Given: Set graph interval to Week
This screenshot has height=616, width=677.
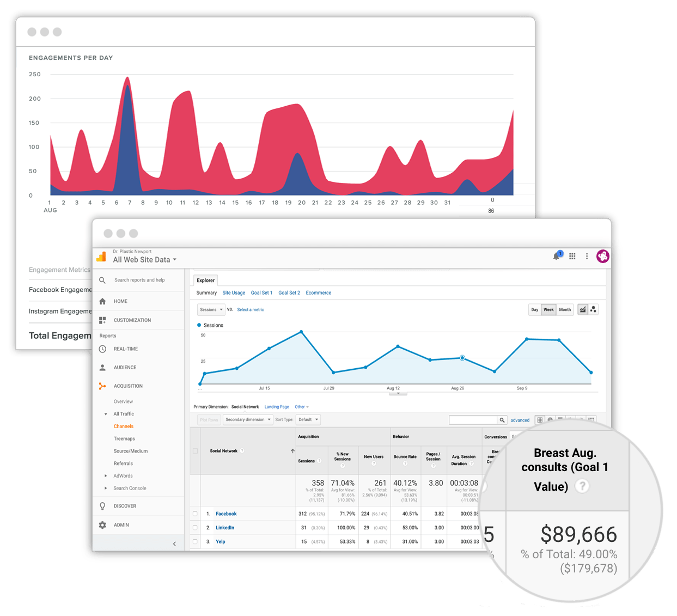Looking at the screenshot, I should pos(548,309).
